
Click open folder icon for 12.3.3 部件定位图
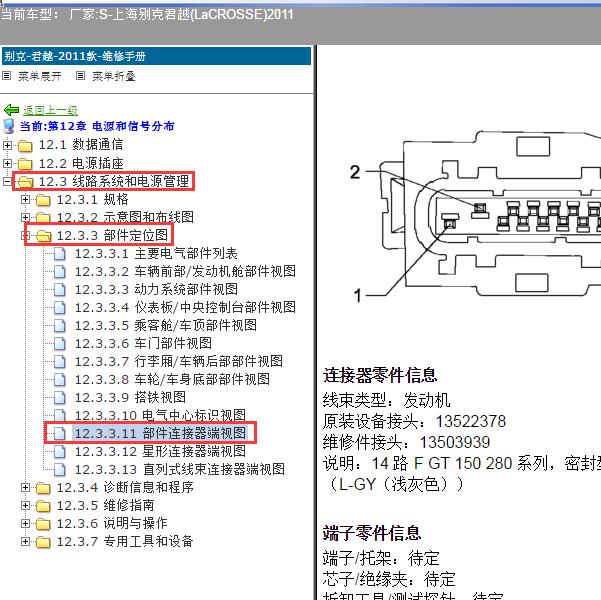pos(43,236)
